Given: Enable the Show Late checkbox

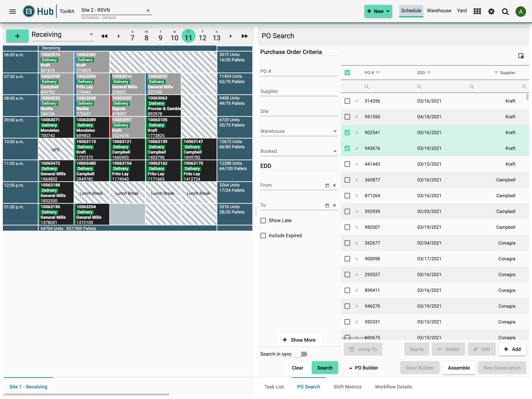Looking at the screenshot, I should pyautogui.click(x=263, y=220).
